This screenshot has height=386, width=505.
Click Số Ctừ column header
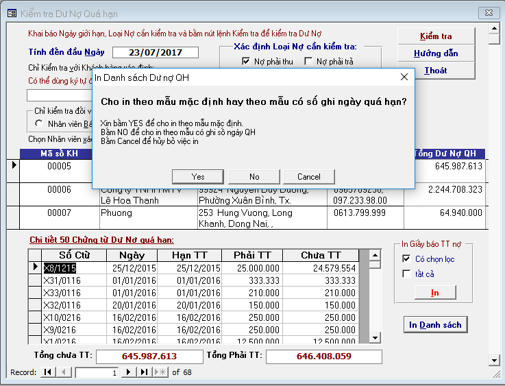(x=74, y=255)
